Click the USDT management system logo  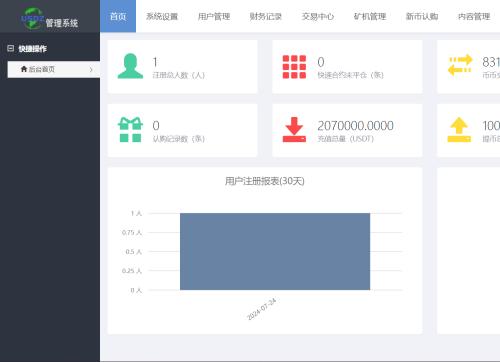[50, 19]
